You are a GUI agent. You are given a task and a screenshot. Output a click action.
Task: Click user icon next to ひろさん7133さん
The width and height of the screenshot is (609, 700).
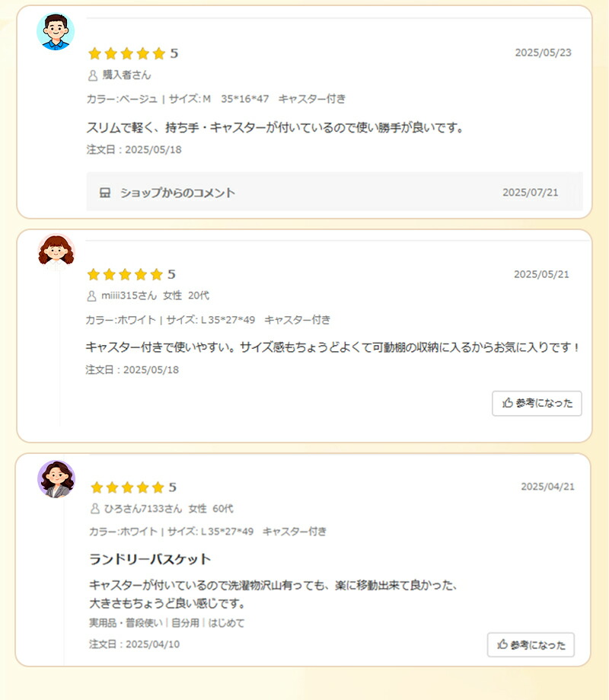coord(95,509)
